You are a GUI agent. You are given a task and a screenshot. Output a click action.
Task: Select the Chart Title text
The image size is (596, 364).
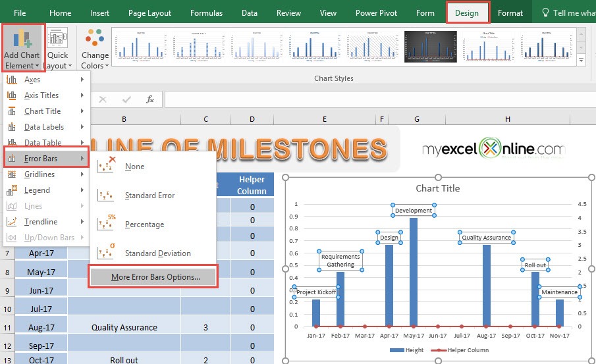pos(438,188)
